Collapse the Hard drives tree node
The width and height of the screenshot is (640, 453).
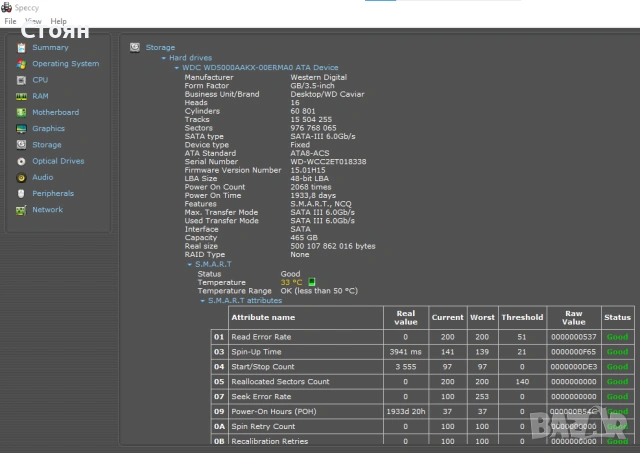162,58
